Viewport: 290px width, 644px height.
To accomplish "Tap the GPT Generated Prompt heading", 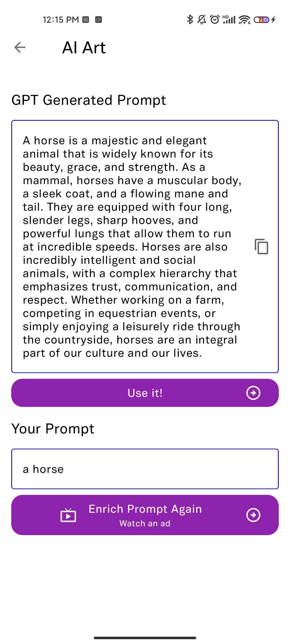I will tap(89, 100).
